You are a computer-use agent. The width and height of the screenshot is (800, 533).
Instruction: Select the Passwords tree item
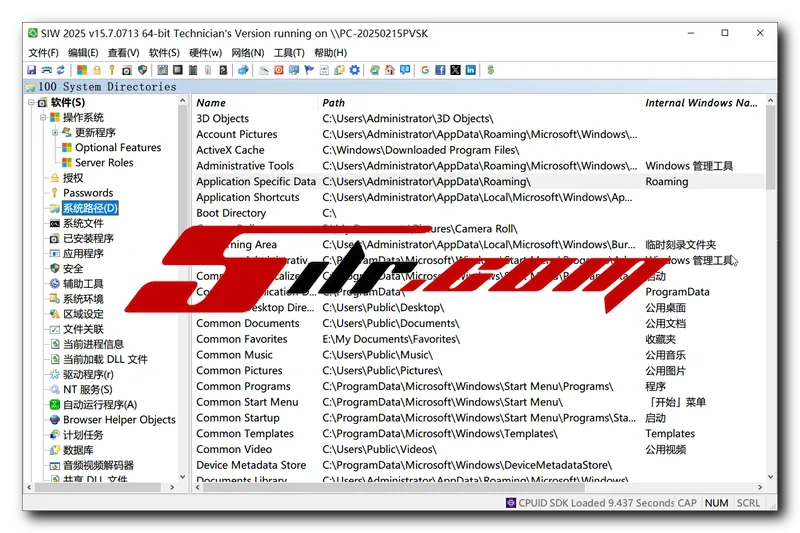pyautogui.click(x=88, y=193)
